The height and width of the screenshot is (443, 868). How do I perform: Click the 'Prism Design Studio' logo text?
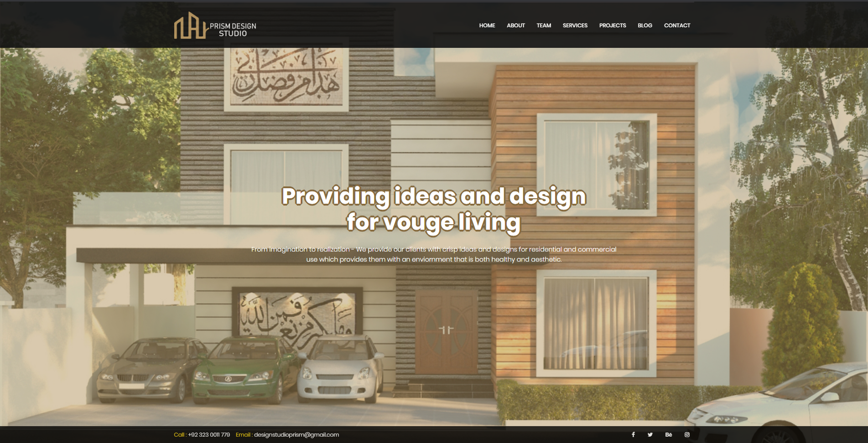click(x=233, y=30)
